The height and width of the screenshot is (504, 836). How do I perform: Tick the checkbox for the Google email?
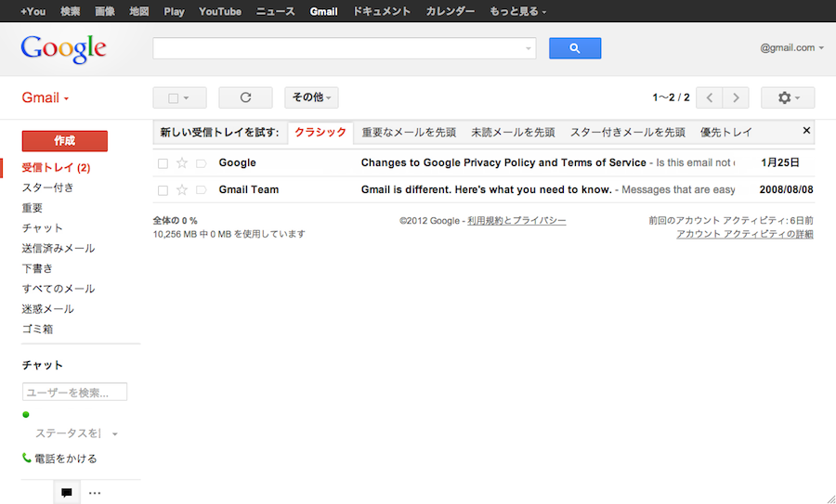point(163,163)
